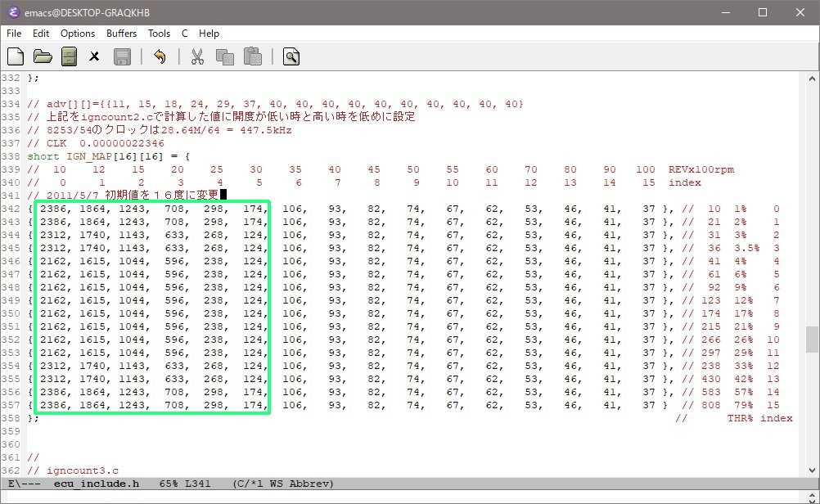
Task: Open the File menu
Action: click(x=14, y=34)
